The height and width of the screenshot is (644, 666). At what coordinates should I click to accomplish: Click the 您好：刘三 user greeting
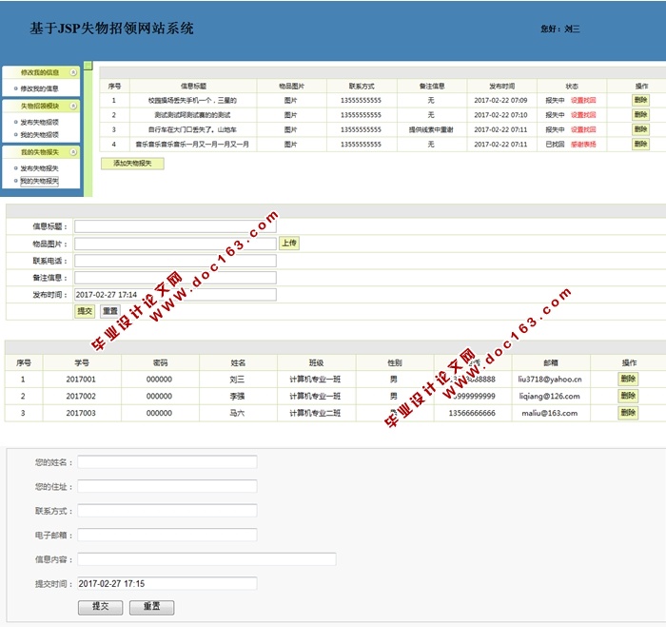pyautogui.click(x=560, y=29)
